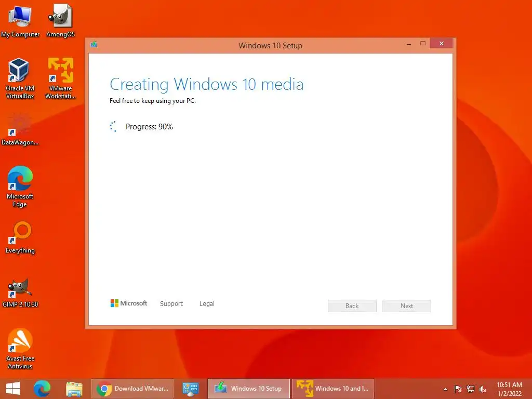Launch the Microsoft Edge desktop shortcut
Screen dimensions: 532x399
pyautogui.click(x=20, y=187)
